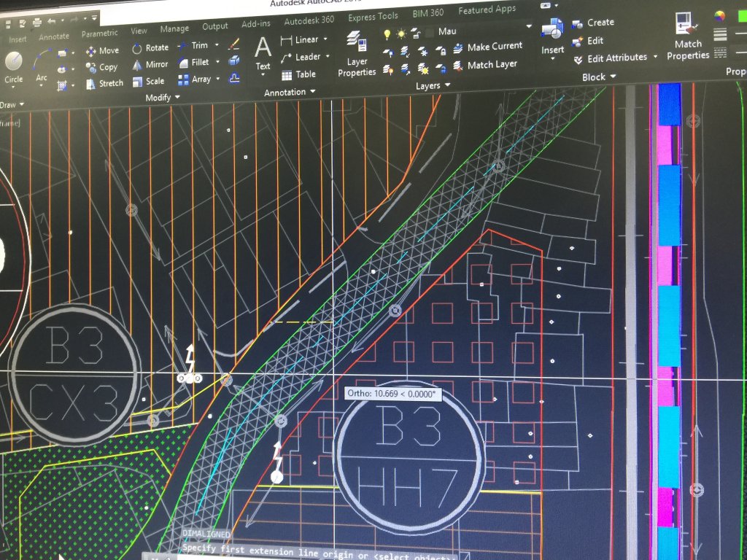Open Layer Properties manager

[x=357, y=51]
